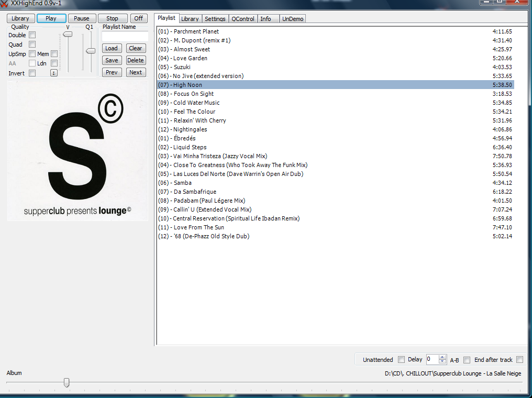Enable End after track checkbox
The image size is (532, 398).
point(519,359)
